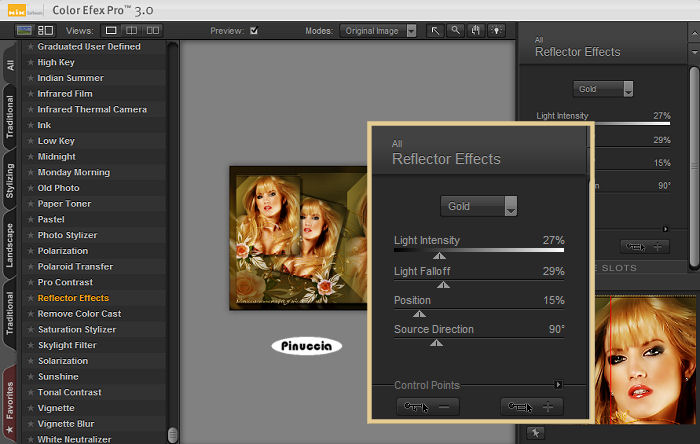The image size is (700, 444).
Task: Open the Modes dropdown showing Original Image
Action: tap(378, 31)
